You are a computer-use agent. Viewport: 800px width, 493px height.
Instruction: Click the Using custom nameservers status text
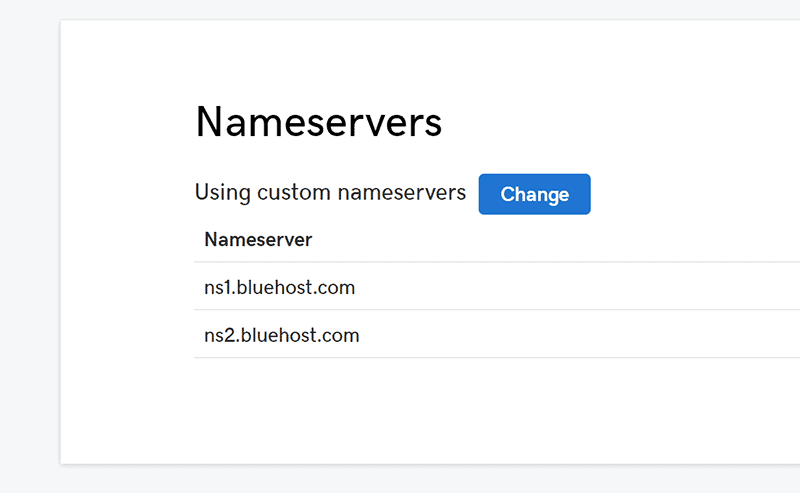(x=330, y=193)
